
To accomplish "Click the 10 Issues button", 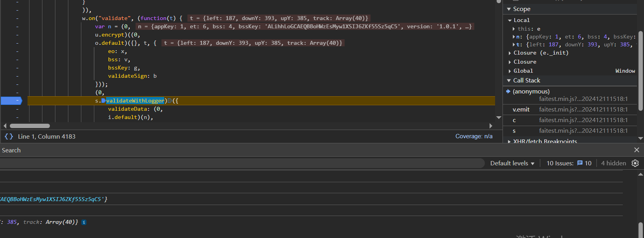I will (x=569, y=163).
